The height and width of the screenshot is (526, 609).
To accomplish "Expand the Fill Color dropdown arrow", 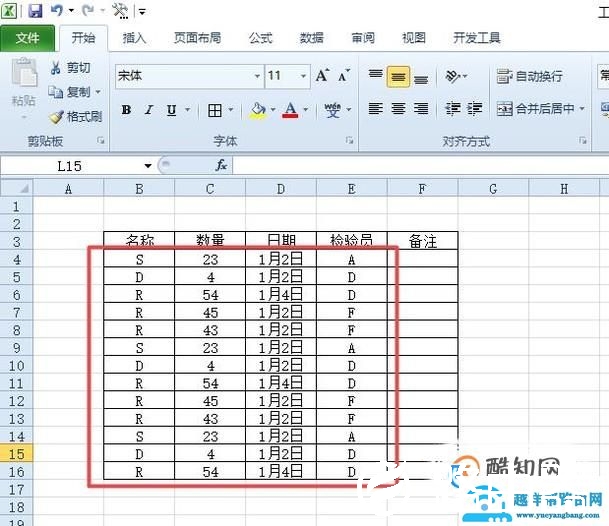I will [x=273, y=110].
